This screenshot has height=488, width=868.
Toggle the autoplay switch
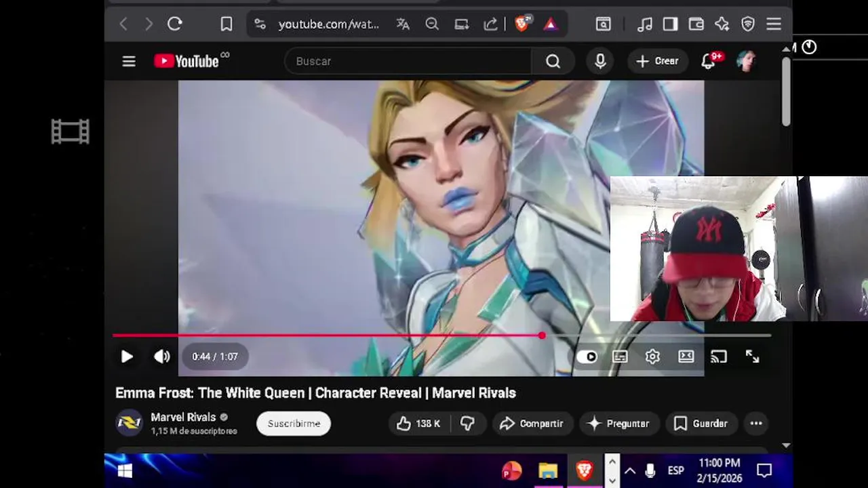click(587, 357)
